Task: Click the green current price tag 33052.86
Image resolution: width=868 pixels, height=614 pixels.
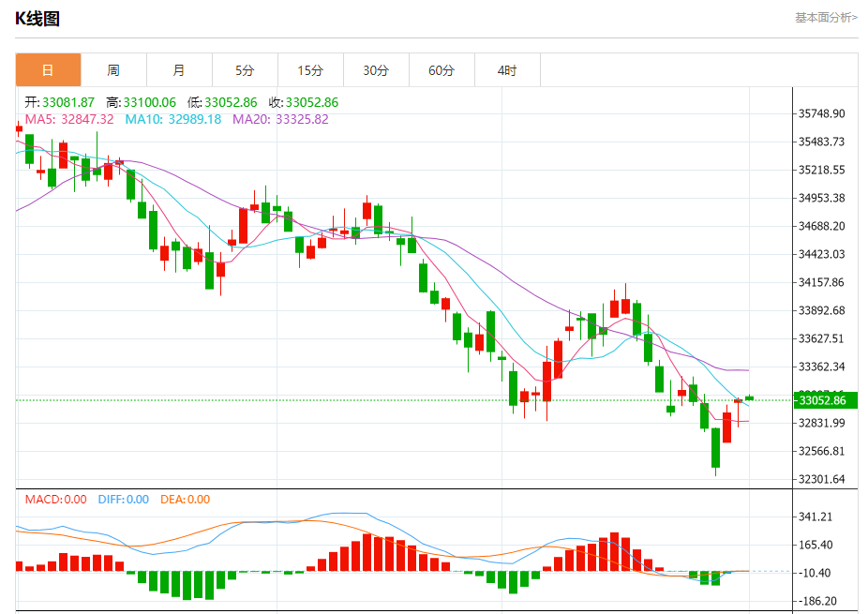Action: tap(826, 400)
